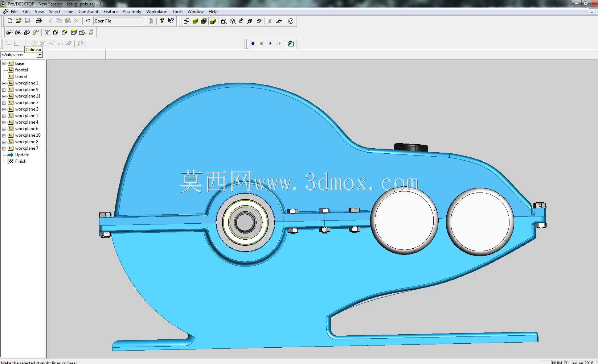Open the File menu
The image size is (598, 364).
tap(14, 12)
